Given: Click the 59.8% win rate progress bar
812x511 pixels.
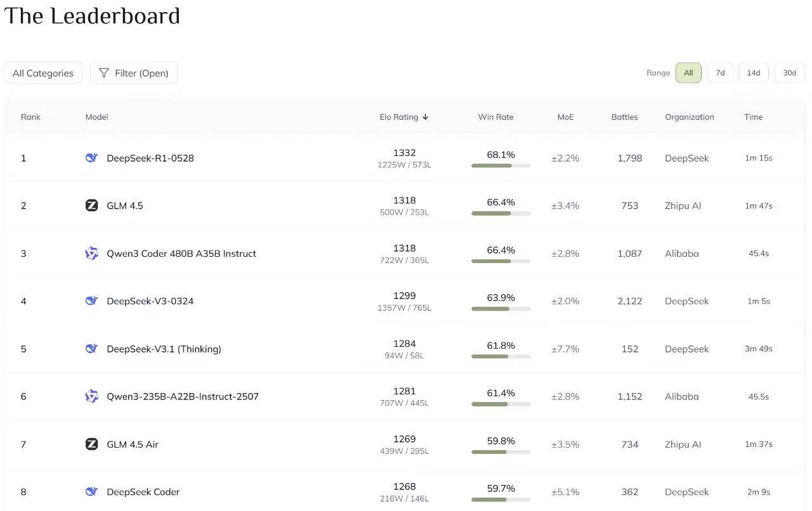Looking at the screenshot, I should click(x=501, y=452).
